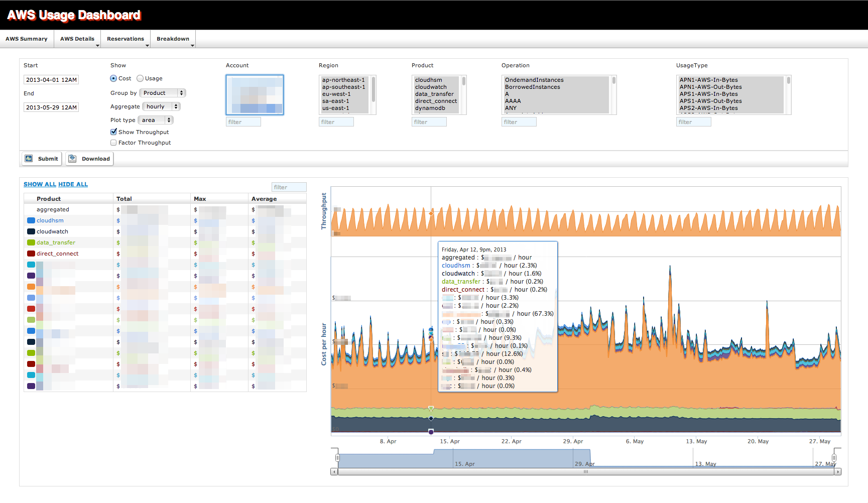Viewport: 868px width, 503px height.
Task: Click the Product filter field
Action: pyautogui.click(x=429, y=122)
